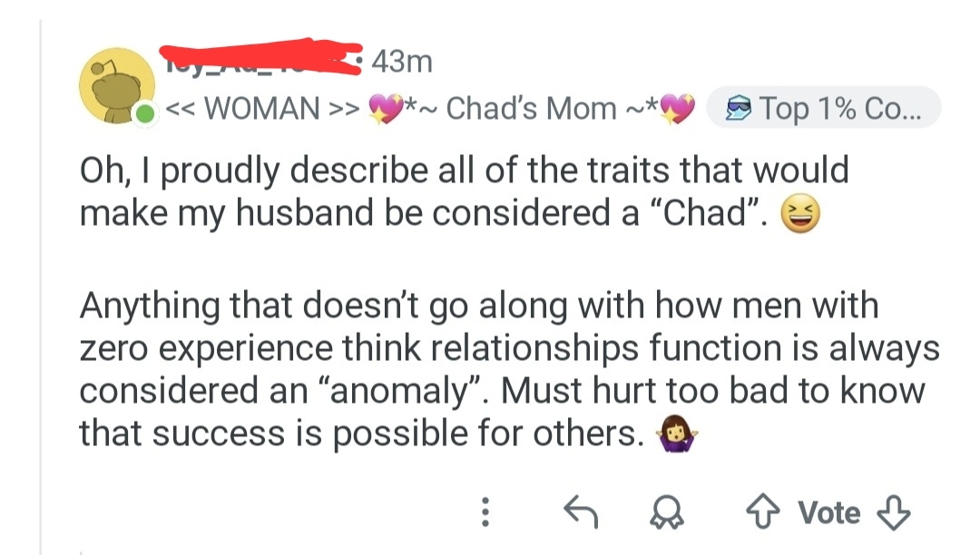Open the commenter's Snoo avatar

[117, 88]
